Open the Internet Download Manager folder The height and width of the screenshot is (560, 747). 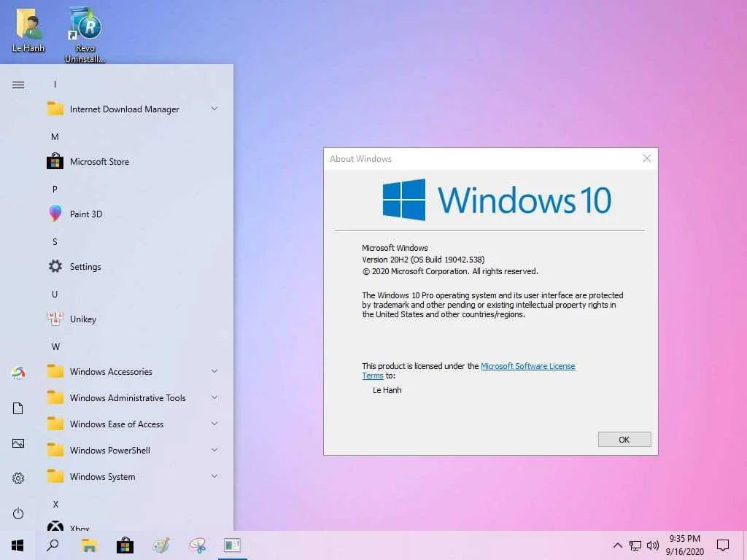click(133, 109)
